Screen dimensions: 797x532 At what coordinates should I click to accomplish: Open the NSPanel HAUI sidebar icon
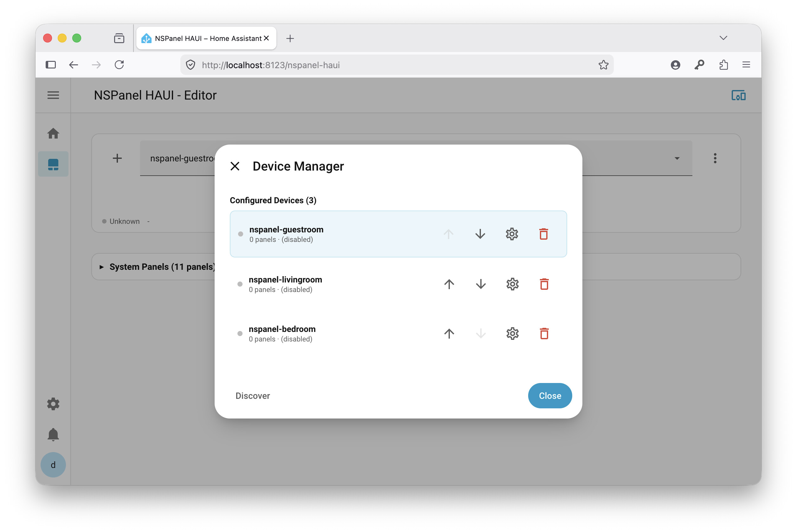click(x=53, y=164)
